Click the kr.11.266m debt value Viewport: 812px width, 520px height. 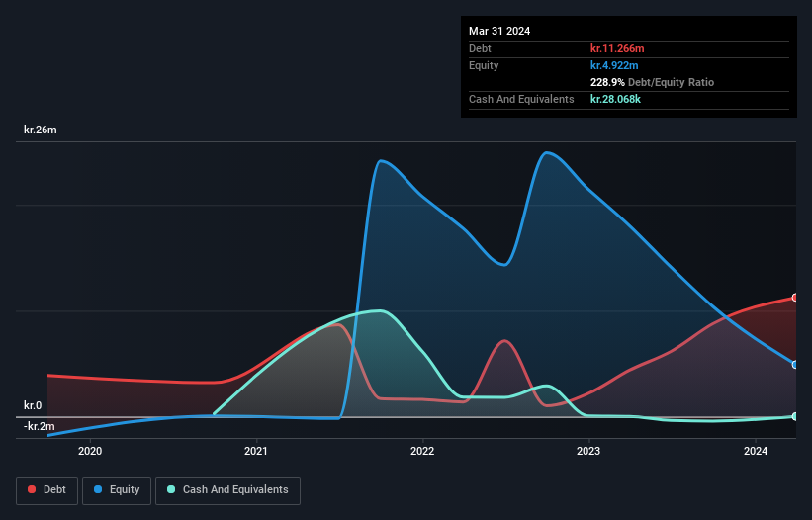tap(617, 48)
